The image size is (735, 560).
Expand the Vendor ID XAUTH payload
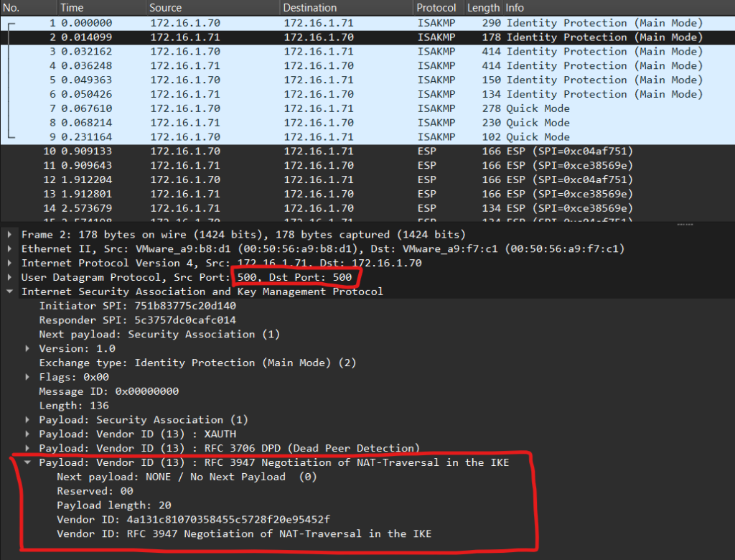27,434
